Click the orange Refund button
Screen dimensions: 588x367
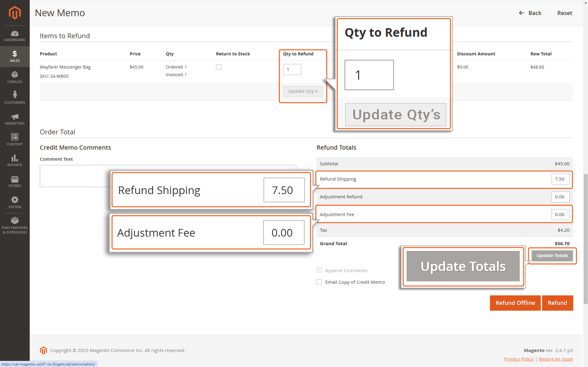pyautogui.click(x=557, y=303)
